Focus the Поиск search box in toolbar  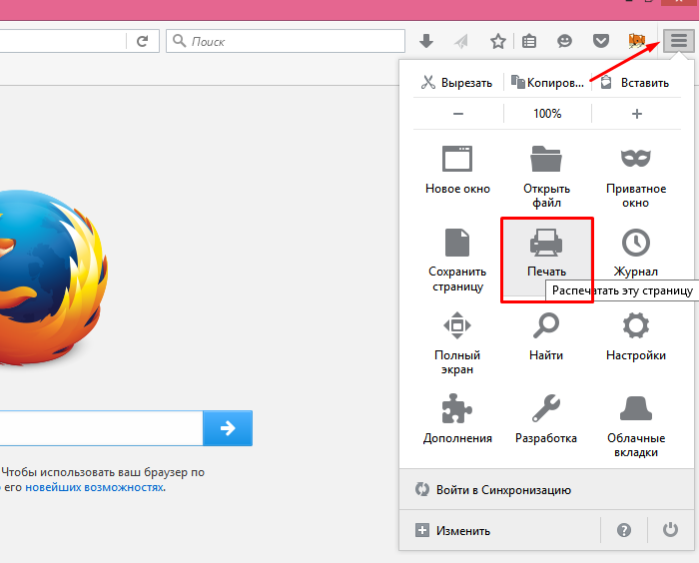285,41
